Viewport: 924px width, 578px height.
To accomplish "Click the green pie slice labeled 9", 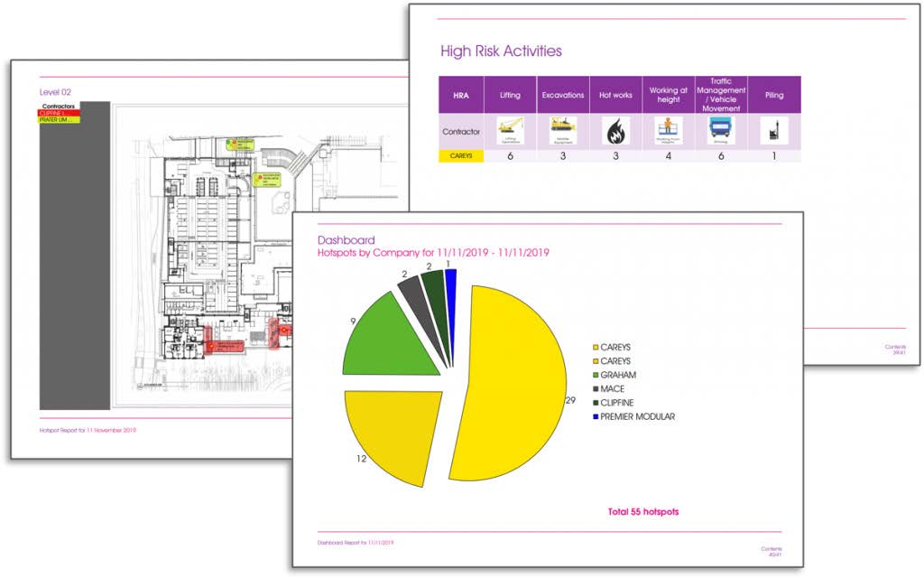I will pyautogui.click(x=388, y=339).
